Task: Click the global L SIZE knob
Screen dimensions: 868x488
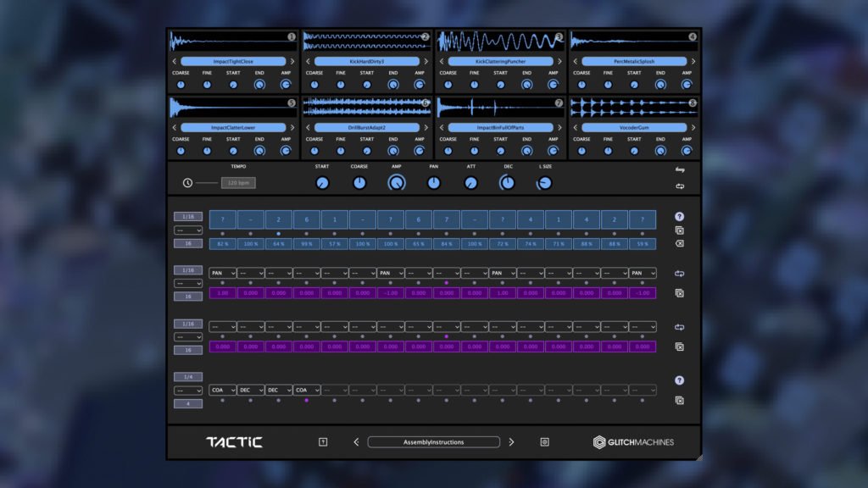Action: [545, 183]
